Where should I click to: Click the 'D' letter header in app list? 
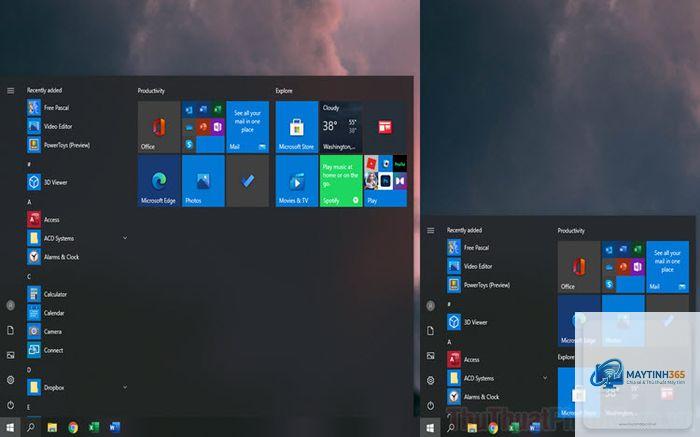point(29,370)
